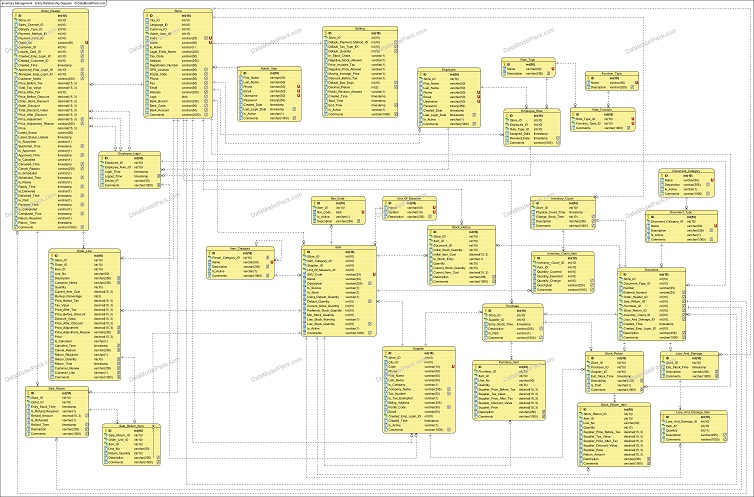Select the Purchase_Item entity title
The height and width of the screenshot is (497, 754).
click(x=509, y=362)
